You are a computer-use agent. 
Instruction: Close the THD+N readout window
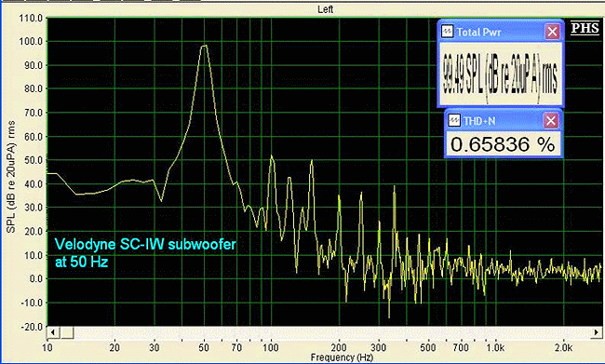(551, 121)
